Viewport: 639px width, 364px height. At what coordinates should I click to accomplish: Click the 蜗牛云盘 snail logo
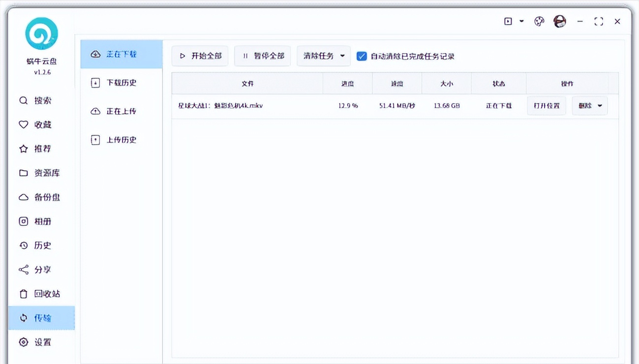click(x=42, y=34)
